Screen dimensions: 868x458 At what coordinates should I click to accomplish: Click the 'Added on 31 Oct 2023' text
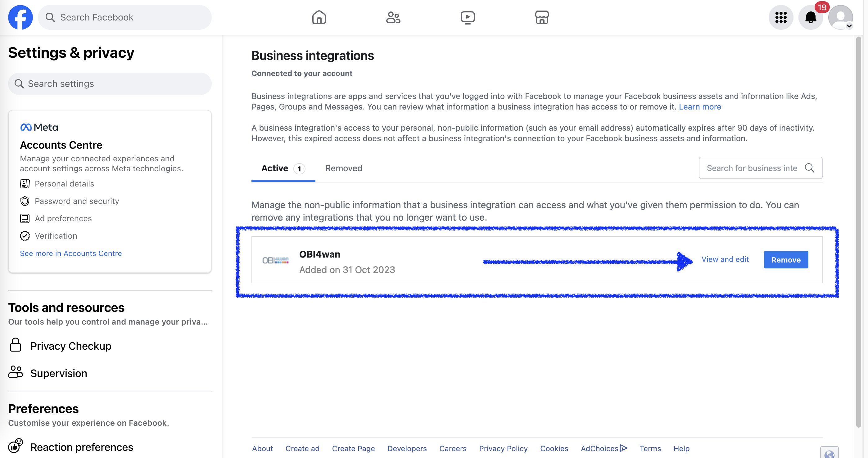coord(347,270)
